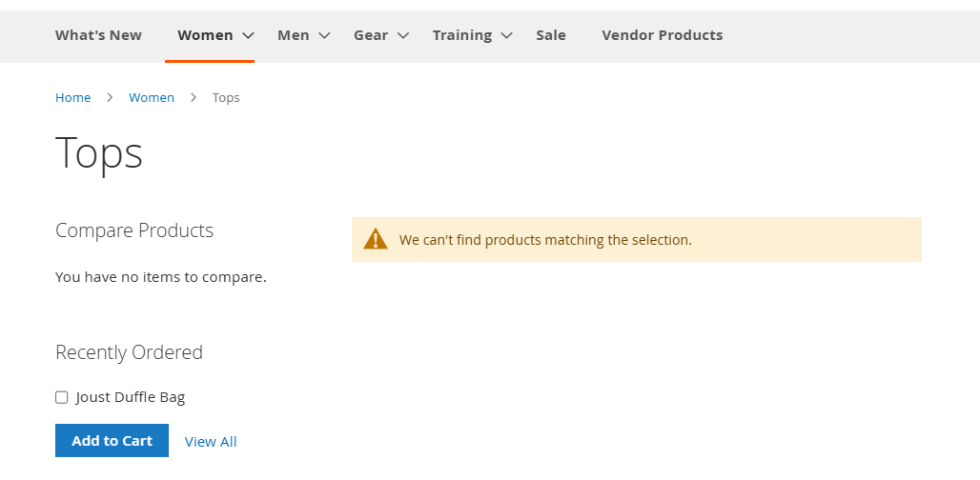Click the Add to Cart button
Viewport: 980px width, 480px height.
[112, 441]
